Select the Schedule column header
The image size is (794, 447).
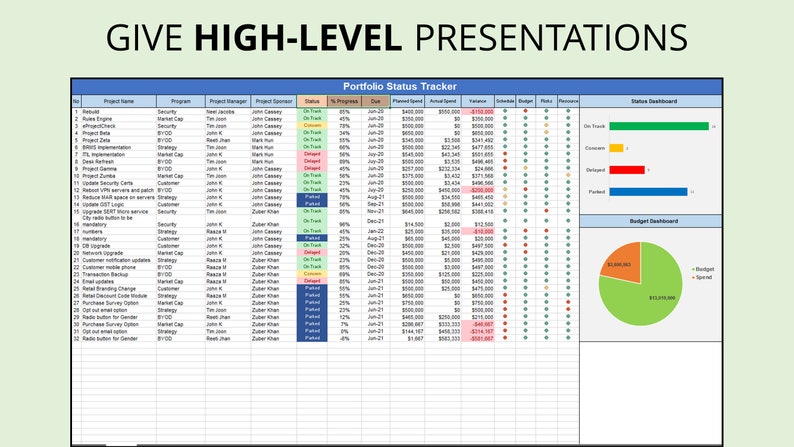505,101
